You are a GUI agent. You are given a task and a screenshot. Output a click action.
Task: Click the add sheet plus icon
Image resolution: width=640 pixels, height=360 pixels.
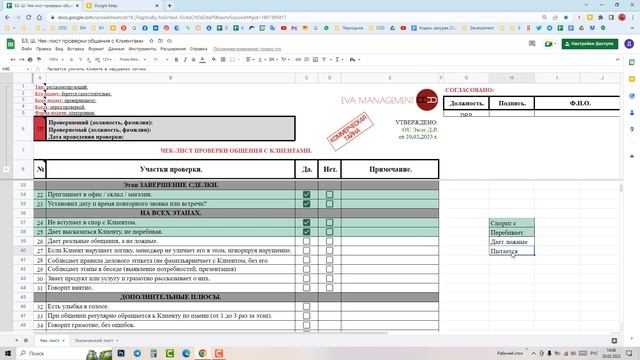(x=17, y=340)
